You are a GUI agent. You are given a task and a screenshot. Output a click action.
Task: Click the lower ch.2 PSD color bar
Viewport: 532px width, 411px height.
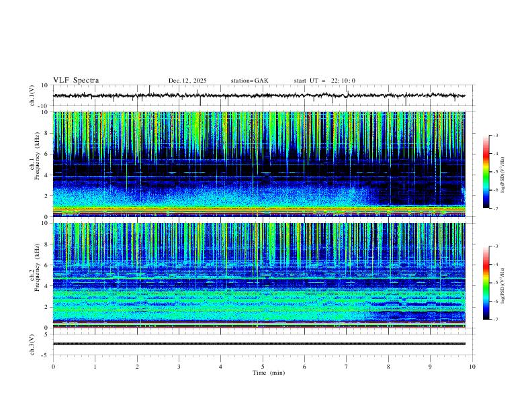click(486, 283)
